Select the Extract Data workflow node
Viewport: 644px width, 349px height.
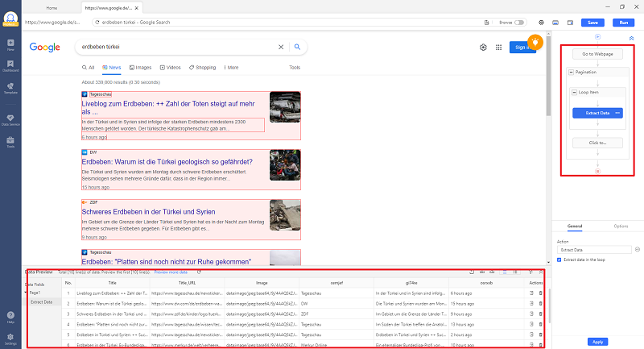pos(597,113)
